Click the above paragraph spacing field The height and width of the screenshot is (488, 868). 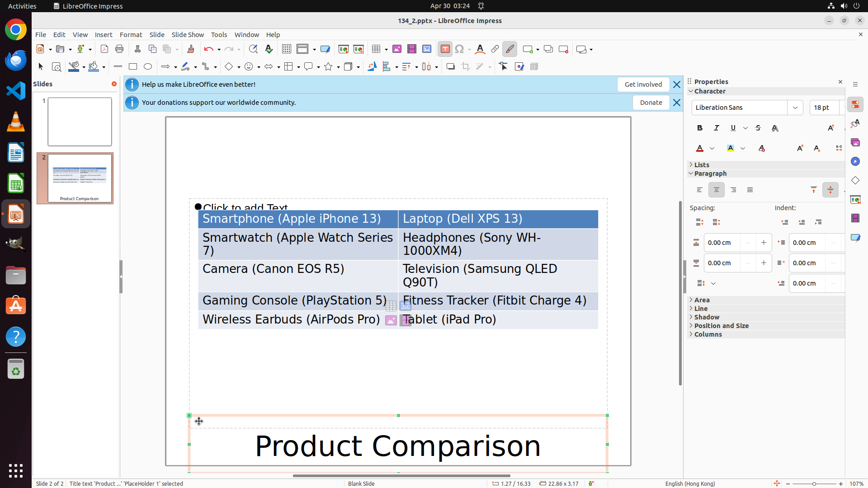[722, 243]
